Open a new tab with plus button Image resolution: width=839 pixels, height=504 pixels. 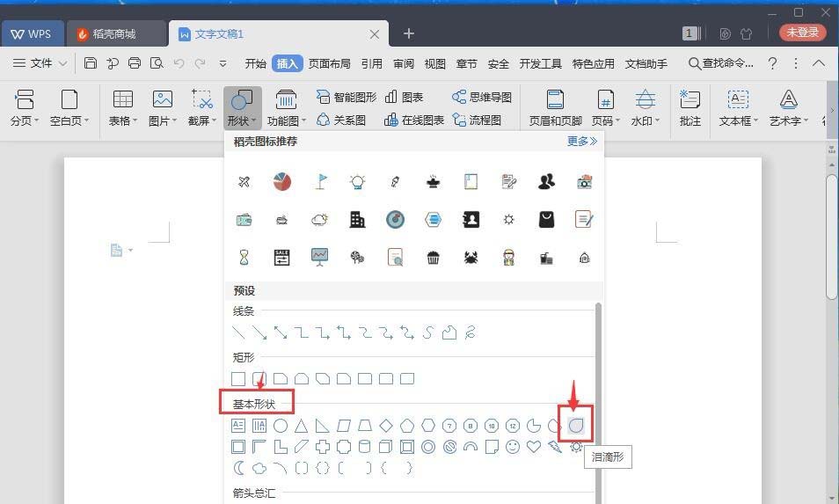[x=409, y=33]
